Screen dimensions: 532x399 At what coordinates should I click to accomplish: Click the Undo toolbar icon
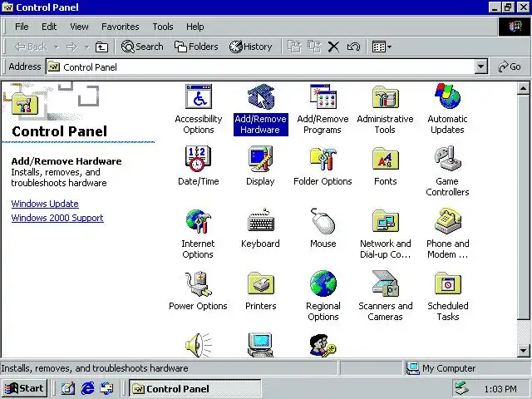tap(353, 47)
